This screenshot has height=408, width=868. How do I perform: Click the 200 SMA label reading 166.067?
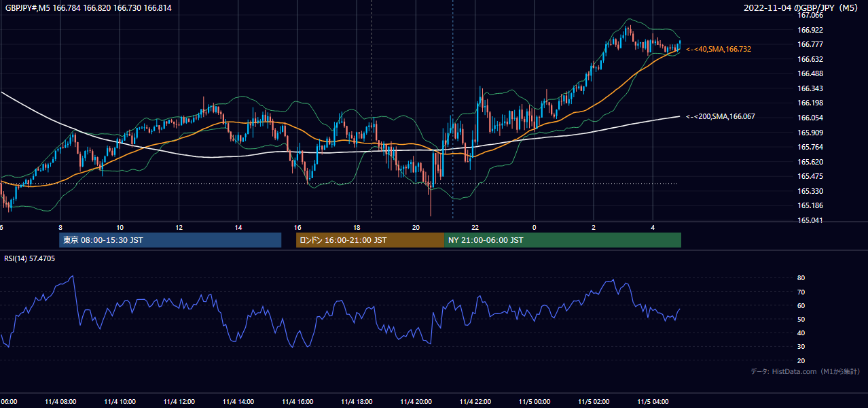click(721, 117)
